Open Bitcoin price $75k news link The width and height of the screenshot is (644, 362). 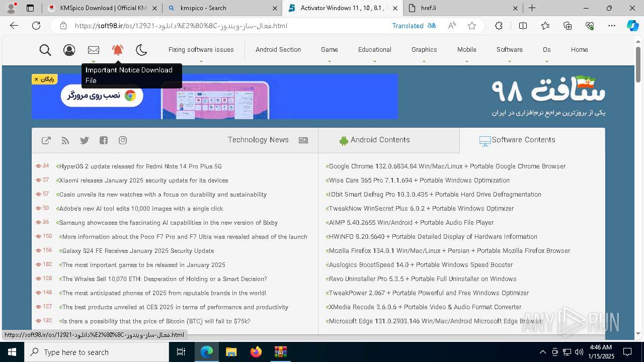coord(156,321)
